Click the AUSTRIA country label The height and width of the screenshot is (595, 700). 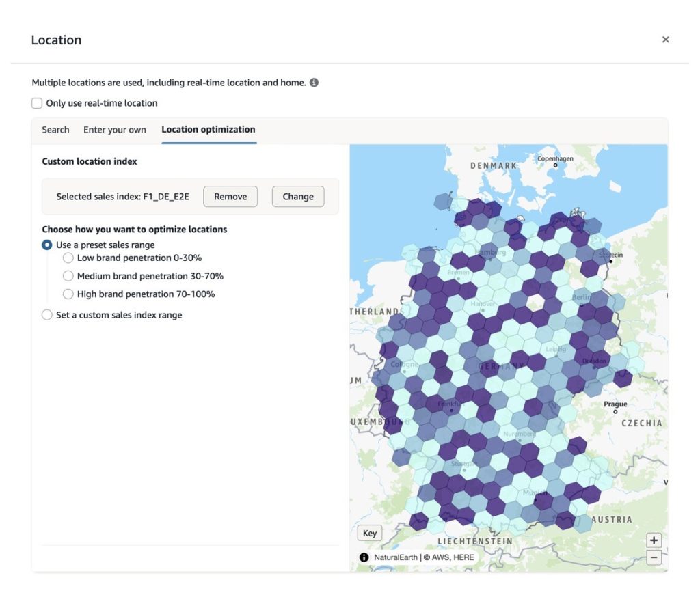612,520
